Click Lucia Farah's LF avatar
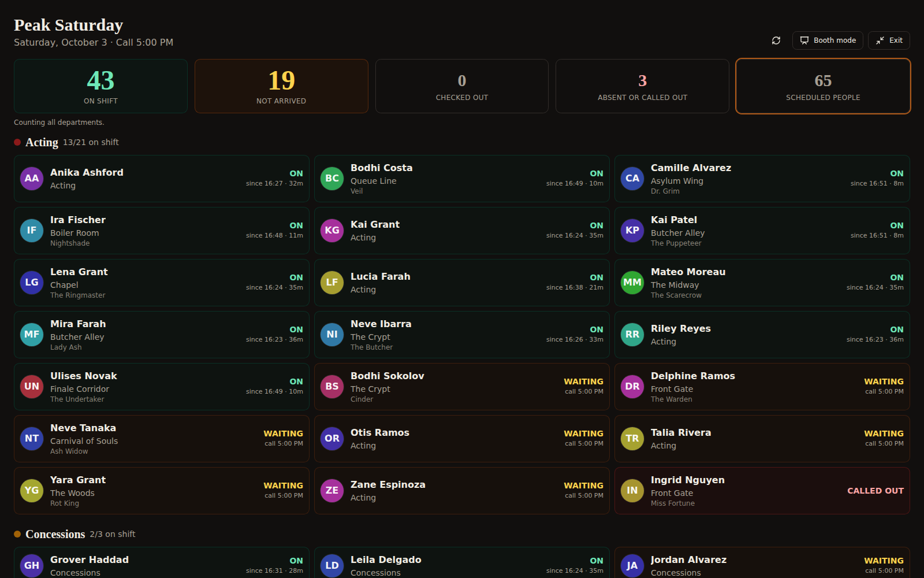The image size is (924, 578). coord(332,283)
